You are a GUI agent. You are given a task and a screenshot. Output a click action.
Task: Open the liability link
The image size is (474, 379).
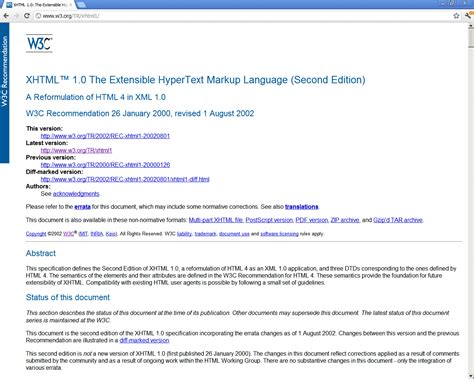(x=184, y=234)
